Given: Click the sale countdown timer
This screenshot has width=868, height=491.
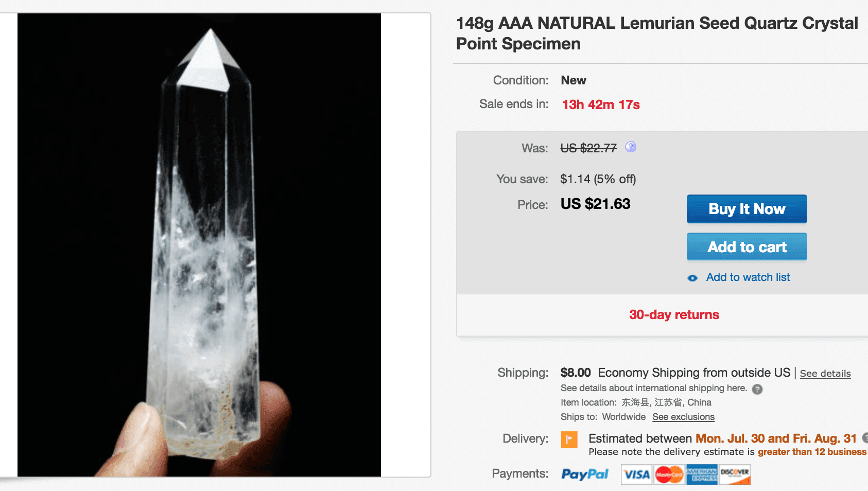Looking at the screenshot, I should pyautogui.click(x=601, y=105).
